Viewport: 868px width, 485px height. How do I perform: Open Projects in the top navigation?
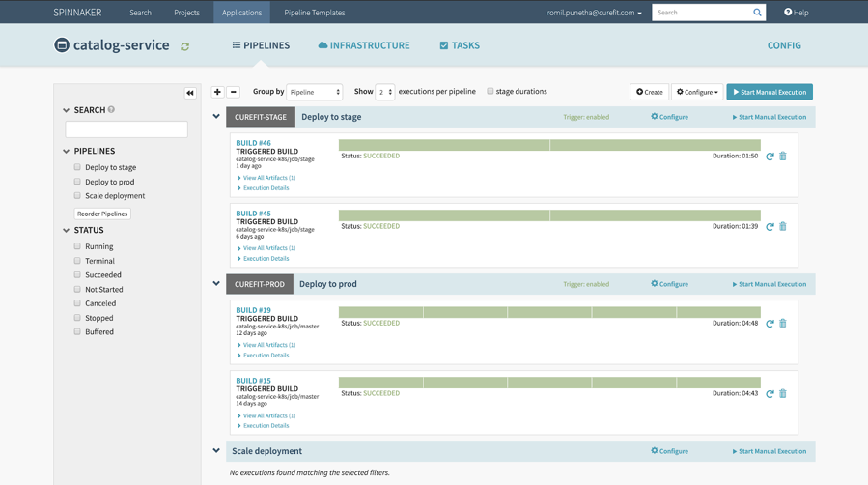click(x=186, y=13)
